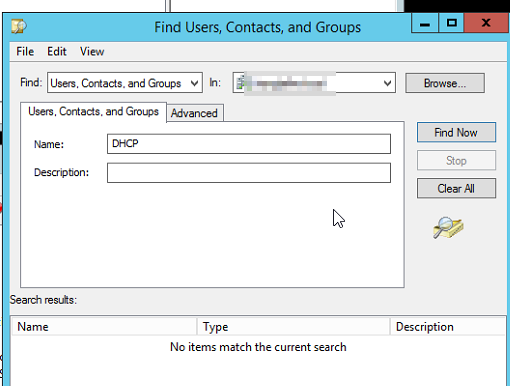Click the Name field containing DHCP
The height and width of the screenshot is (386, 510).
click(x=249, y=144)
